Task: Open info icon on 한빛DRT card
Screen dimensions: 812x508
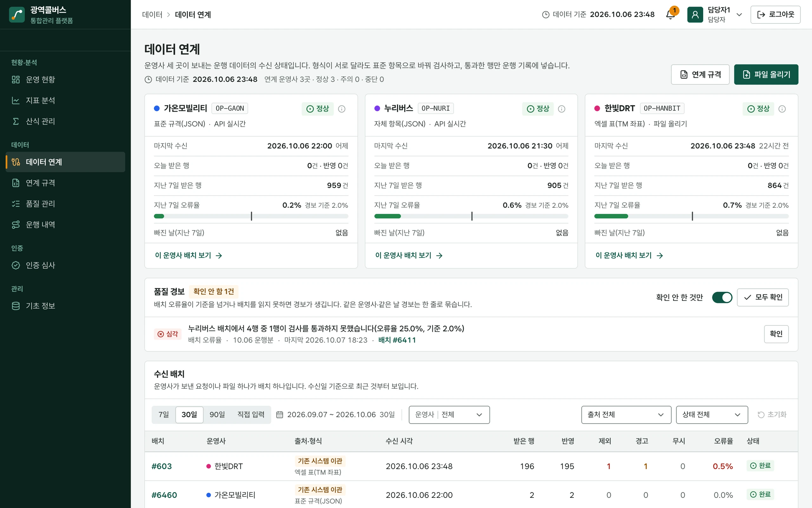Action: (x=782, y=109)
